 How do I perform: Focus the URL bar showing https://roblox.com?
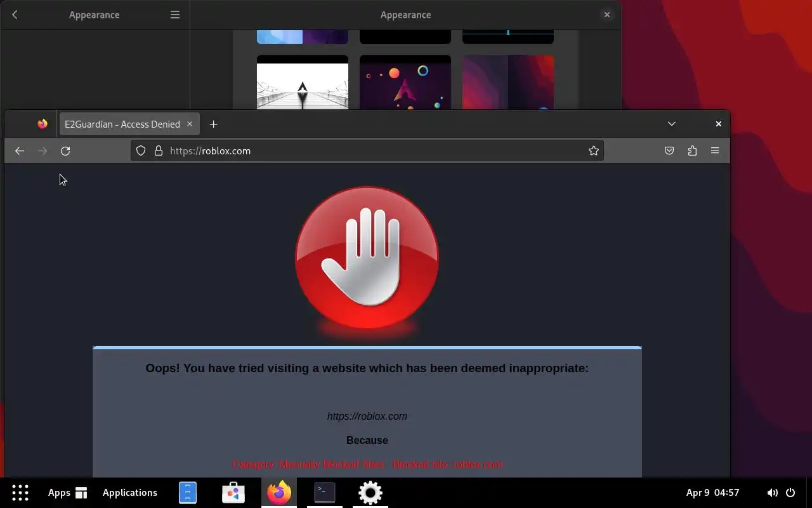367,150
